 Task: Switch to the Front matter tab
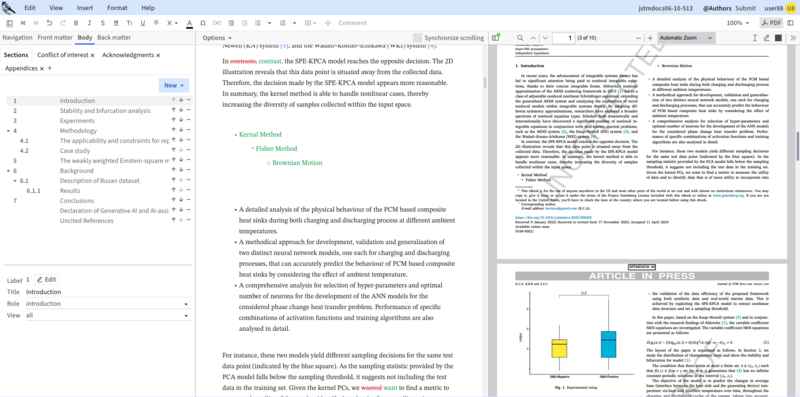click(x=55, y=37)
